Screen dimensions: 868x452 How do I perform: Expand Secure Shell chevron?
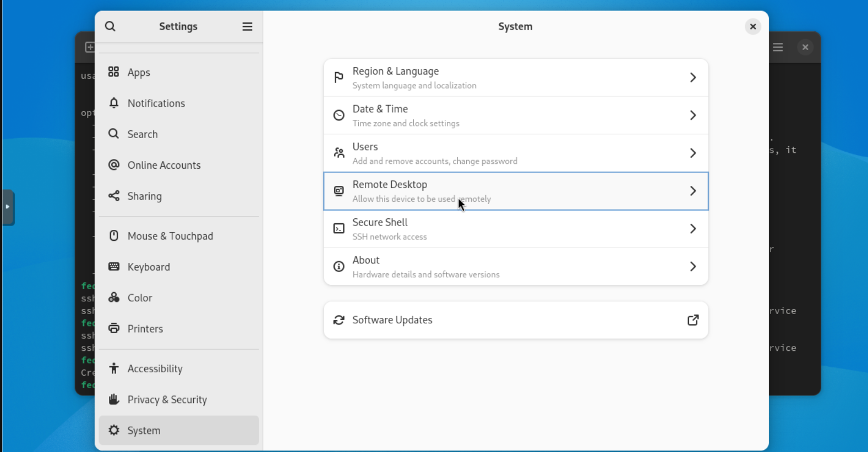click(x=693, y=229)
